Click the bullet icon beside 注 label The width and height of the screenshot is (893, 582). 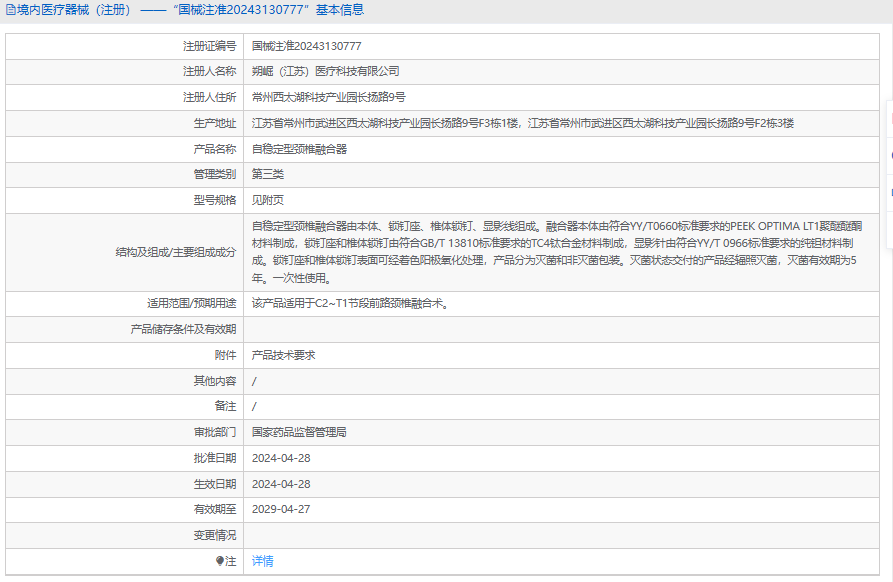coord(220,561)
